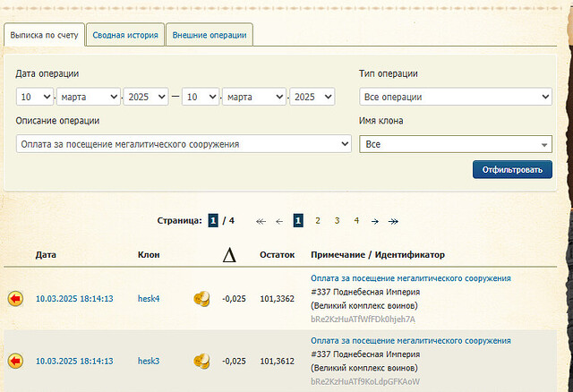The width and height of the screenshot is (573, 392).
Task: Switch to the Сводная история tab
Action: click(x=126, y=35)
